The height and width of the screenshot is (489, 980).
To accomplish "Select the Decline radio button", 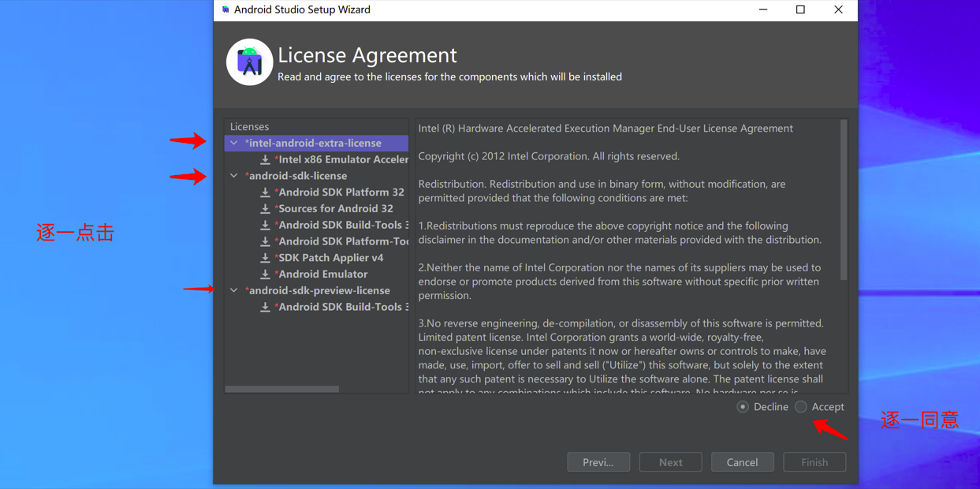I will [x=743, y=407].
